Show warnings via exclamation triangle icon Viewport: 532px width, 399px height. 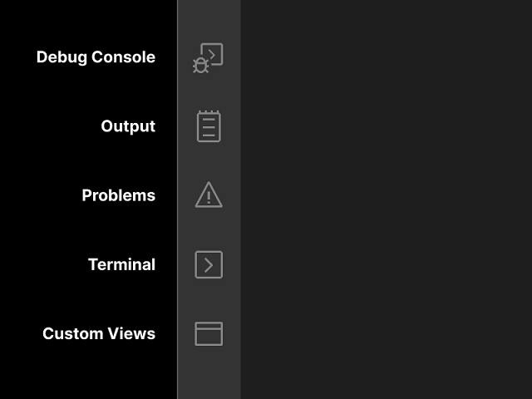pos(209,195)
